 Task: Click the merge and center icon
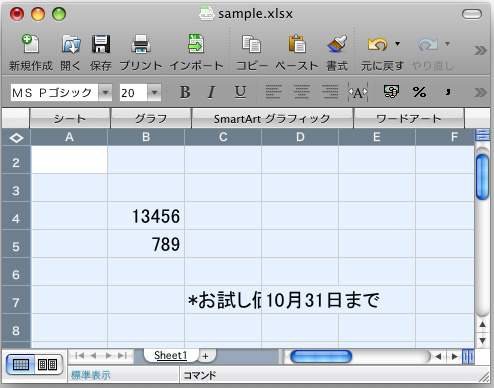(358, 92)
